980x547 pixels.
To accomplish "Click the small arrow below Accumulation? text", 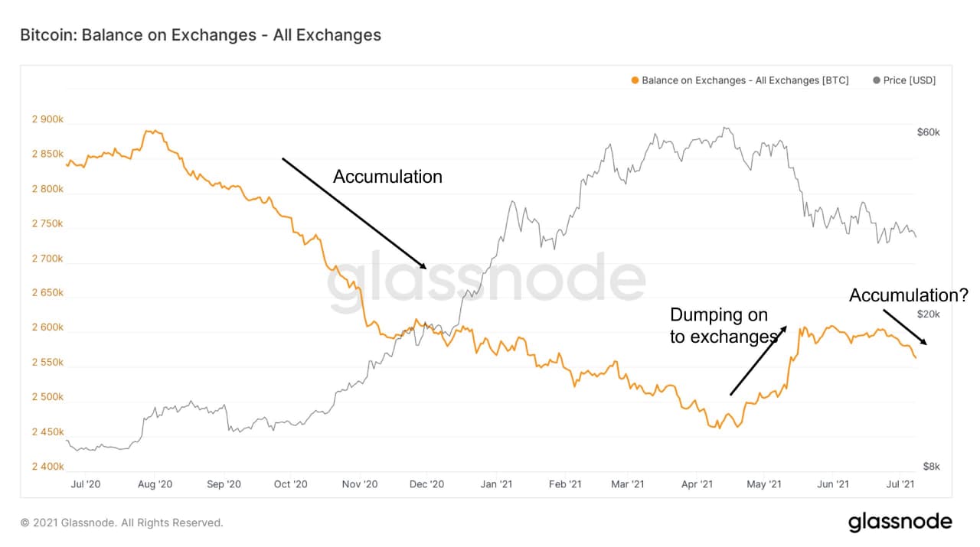I will 905,327.
